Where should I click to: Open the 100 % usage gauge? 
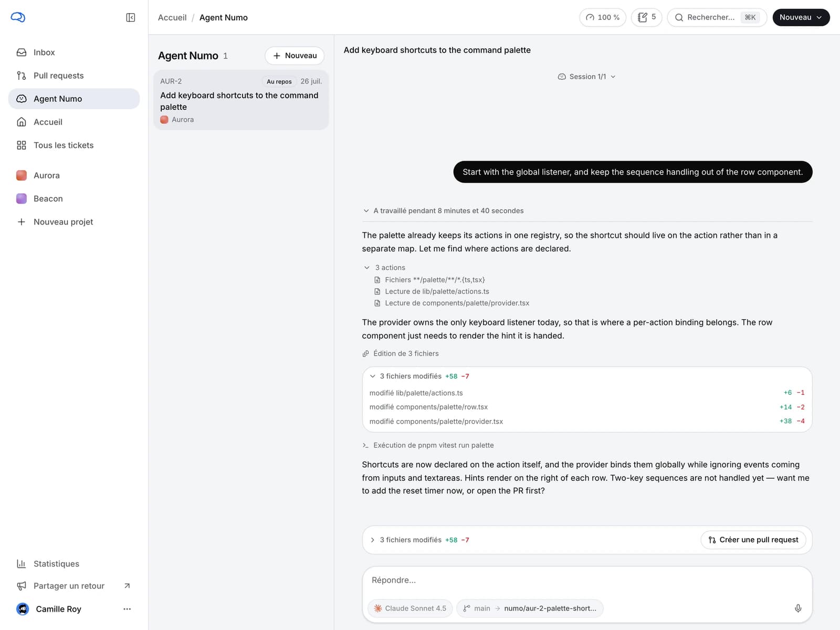603,17
